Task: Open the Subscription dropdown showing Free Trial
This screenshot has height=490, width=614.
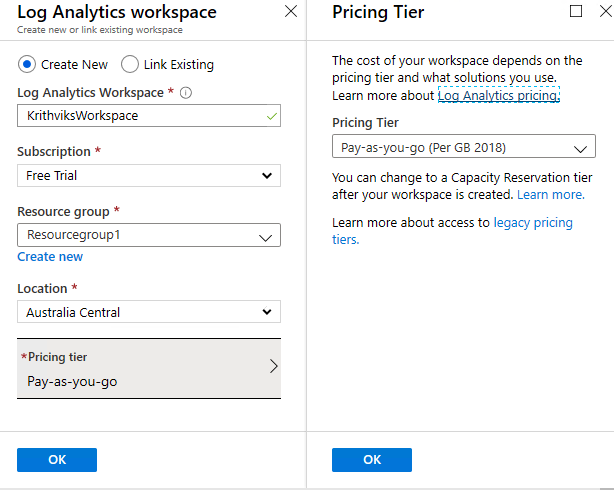Action: click(149, 175)
